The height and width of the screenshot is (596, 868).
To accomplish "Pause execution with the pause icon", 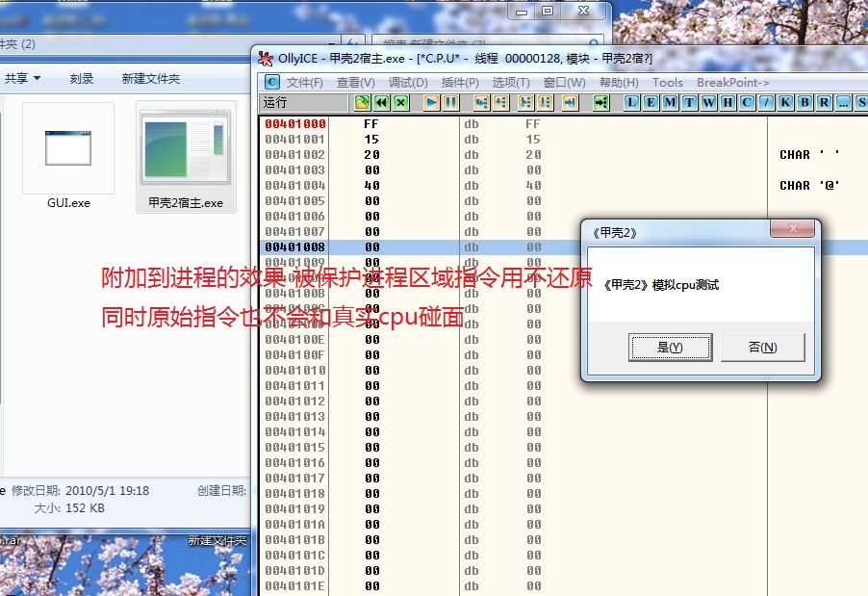I will pyautogui.click(x=451, y=102).
